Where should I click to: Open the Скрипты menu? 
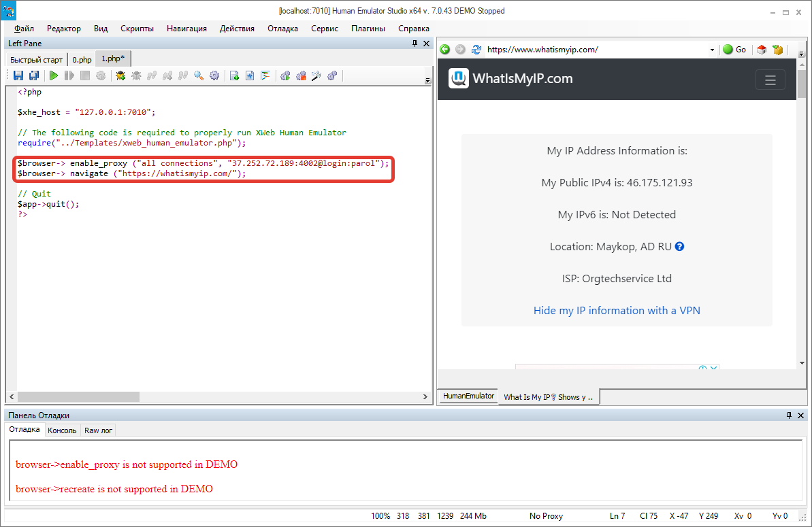(137, 29)
